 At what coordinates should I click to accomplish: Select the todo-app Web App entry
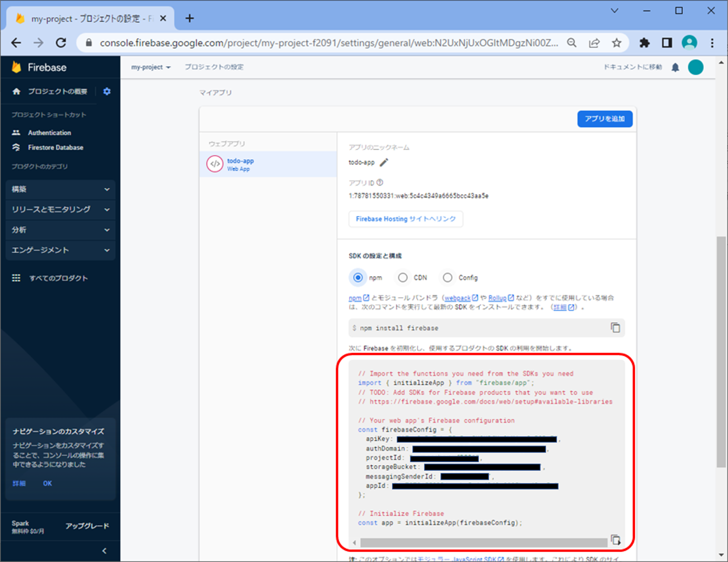point(268,164)
